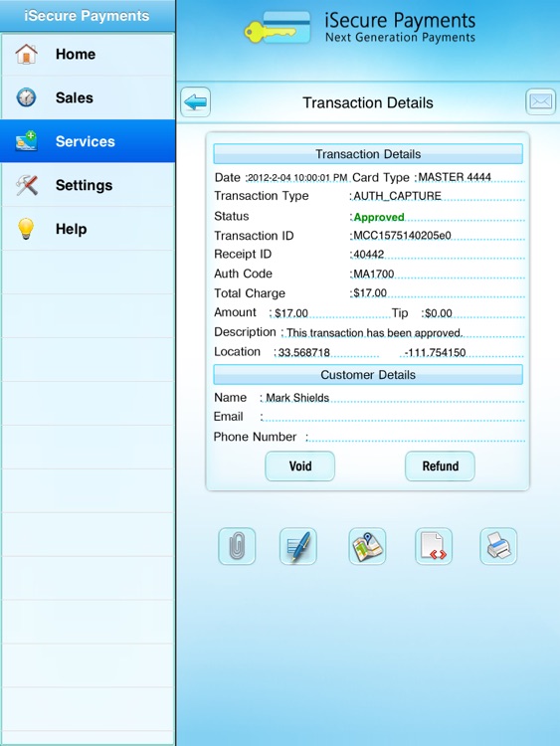Click the AUTH_CAPTURE transaction type
This screenshot has width=560, height=746.
397,196
